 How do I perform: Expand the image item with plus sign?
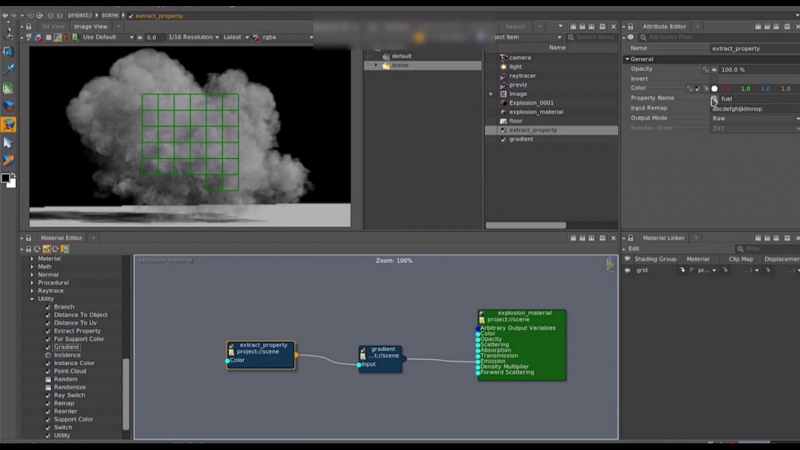click(490, 94)
